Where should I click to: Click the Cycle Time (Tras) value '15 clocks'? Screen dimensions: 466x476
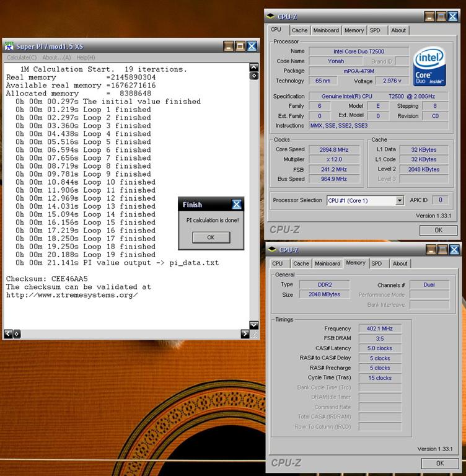coord(380,378)
